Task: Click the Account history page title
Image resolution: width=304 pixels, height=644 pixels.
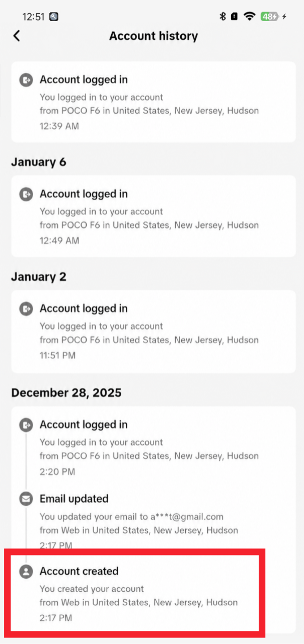Action: 154,36
